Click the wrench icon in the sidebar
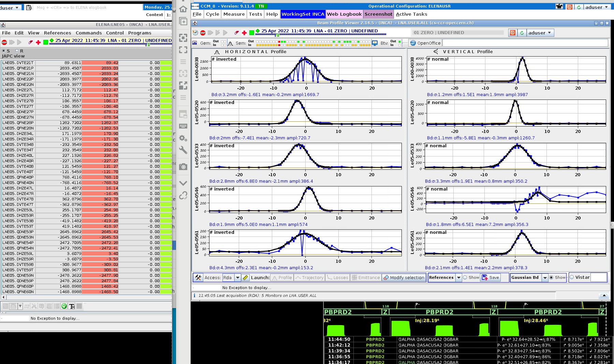This screenshot has height=364, width=614. tap(183, 150)
